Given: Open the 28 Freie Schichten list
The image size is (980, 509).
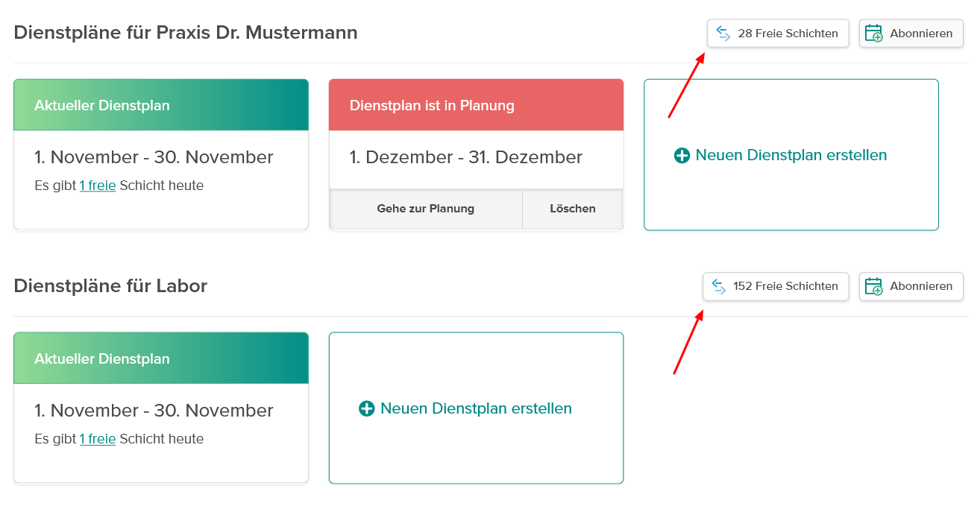Looking at the screenshot, I should (x=778, y=33).
